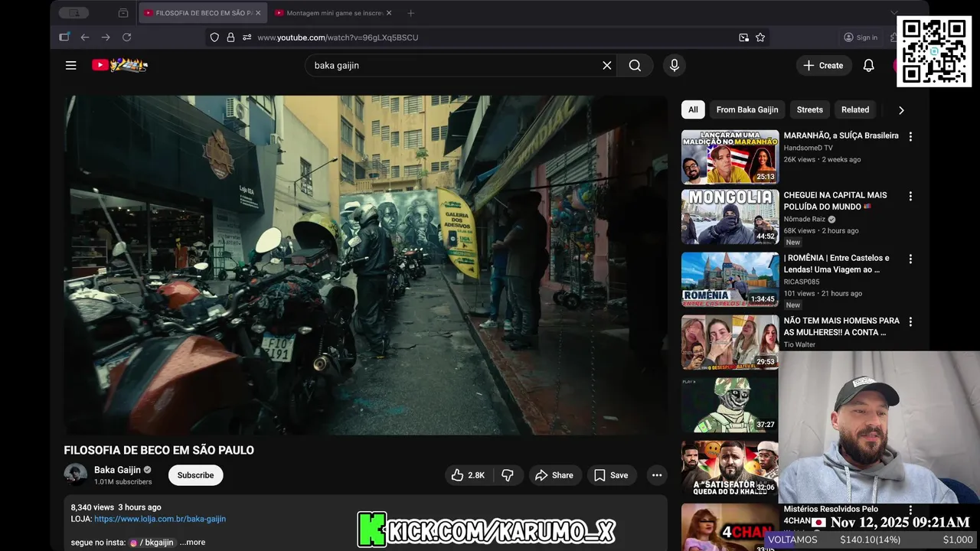Click the Sign in button

[861, 37]
